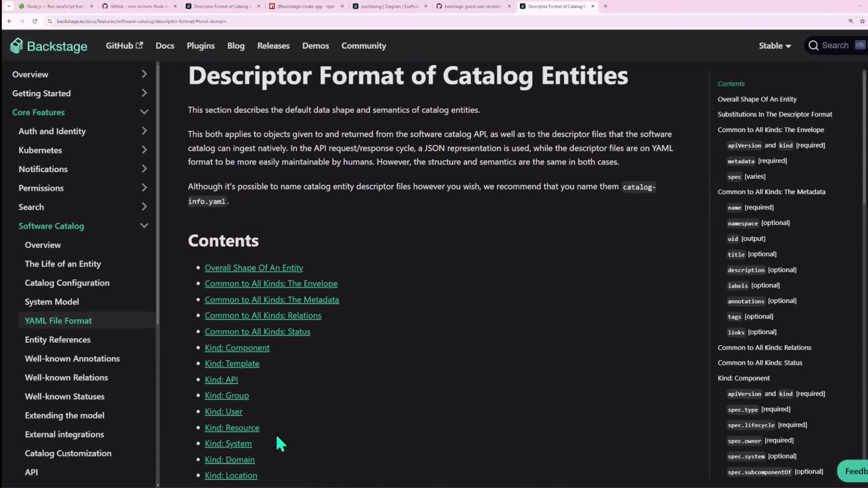The width and height of the screenshot is (868, 488).
Task: Open the Demos navbar item
Action: tap(316, 46)
